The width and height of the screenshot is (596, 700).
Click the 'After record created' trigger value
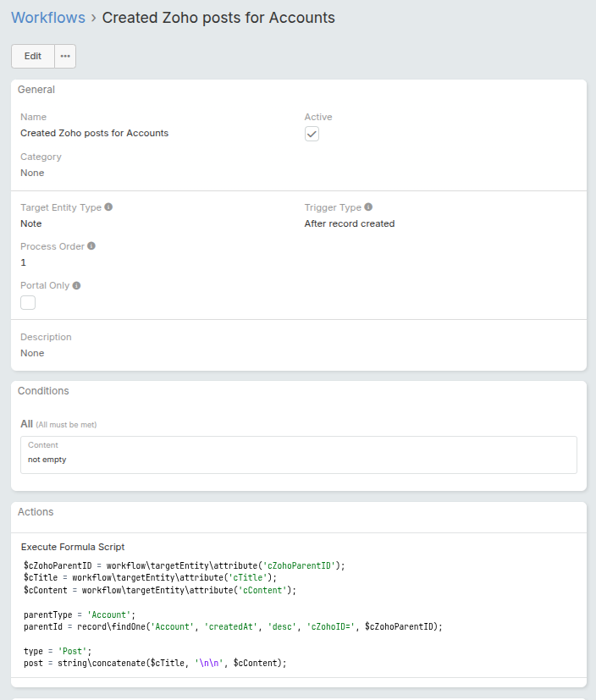pyautogui.click(x=350, y=223)
